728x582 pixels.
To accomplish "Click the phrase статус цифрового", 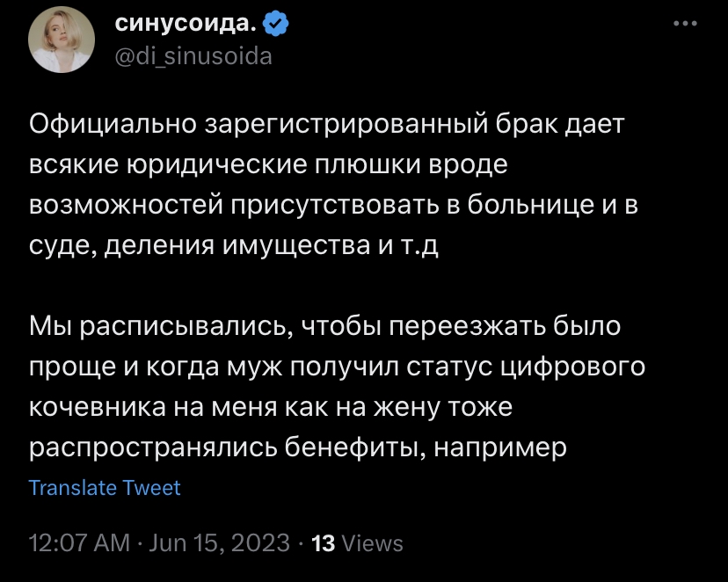I will click(527, 367).
